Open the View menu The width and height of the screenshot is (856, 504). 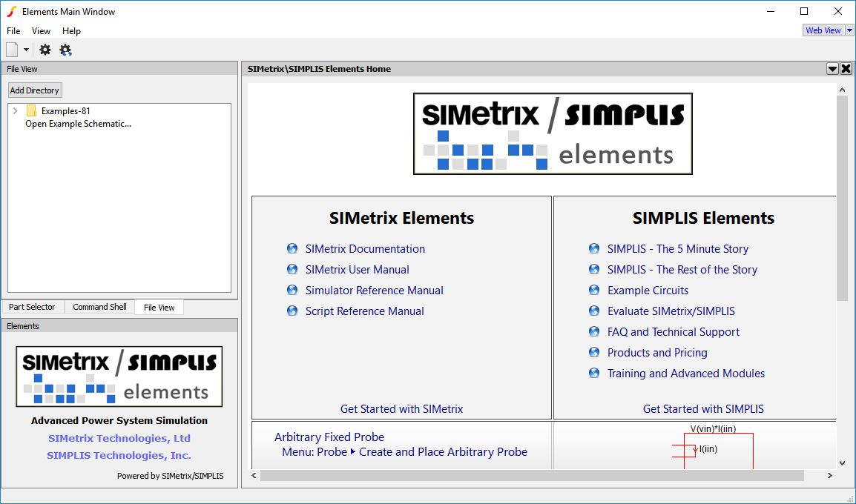pyautogui.click(x=41, y=31)
